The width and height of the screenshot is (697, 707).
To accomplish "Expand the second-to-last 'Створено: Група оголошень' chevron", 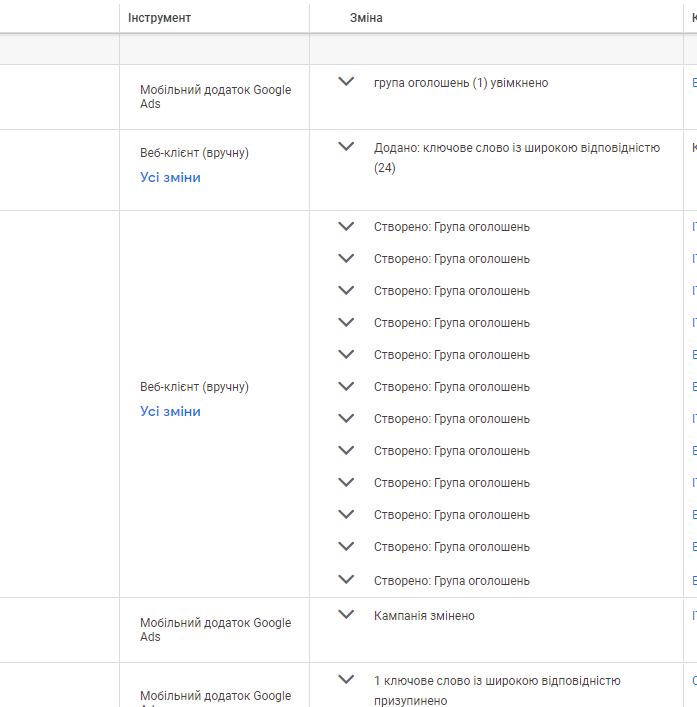I will [346, 546].
